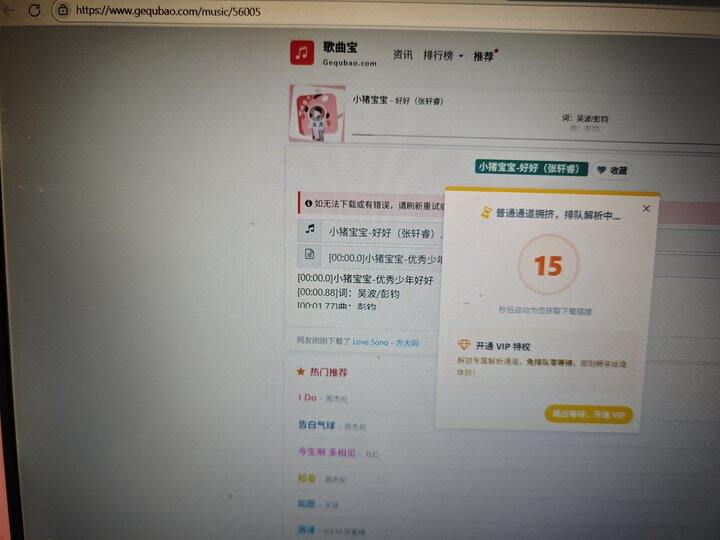Open the I Do song link
The image size is (720, 540).
[x=307, y=397]
